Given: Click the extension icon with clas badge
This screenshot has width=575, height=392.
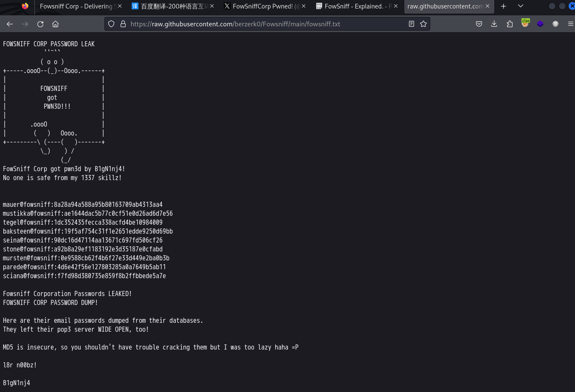Looking at the screenshot, I should (x=525, y=23).
